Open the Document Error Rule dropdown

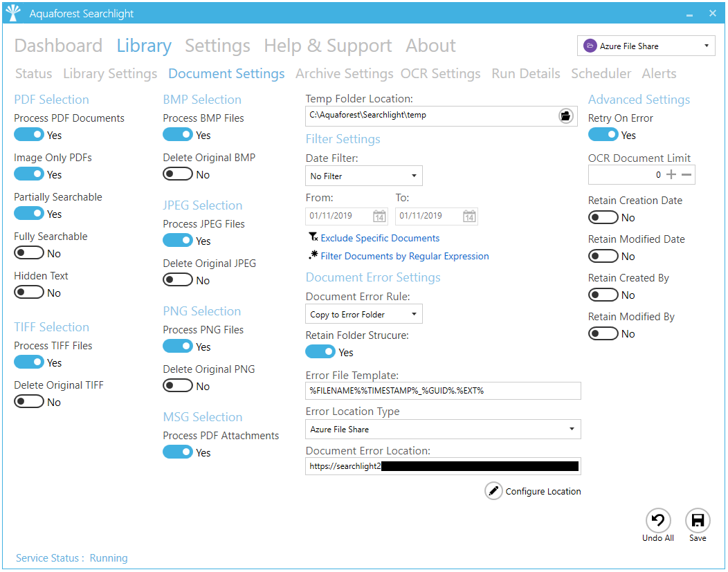pos(364,315)
